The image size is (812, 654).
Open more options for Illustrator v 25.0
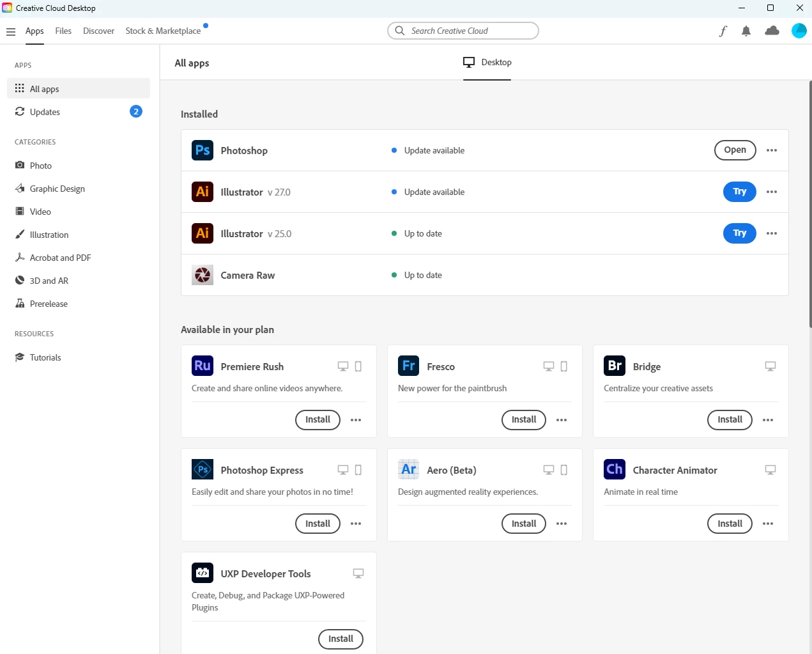click(x=772, y=233)
